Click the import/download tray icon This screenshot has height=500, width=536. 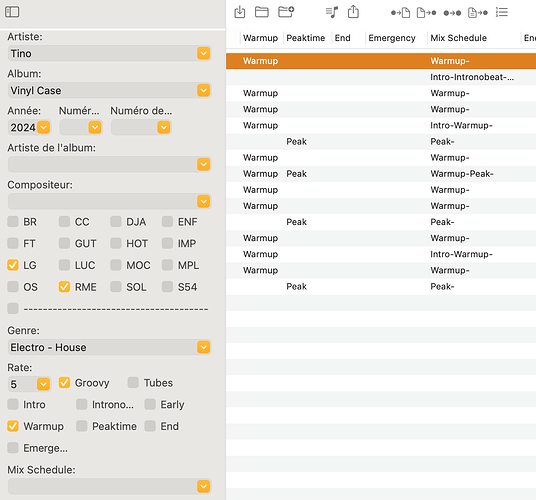coord(240,12)
